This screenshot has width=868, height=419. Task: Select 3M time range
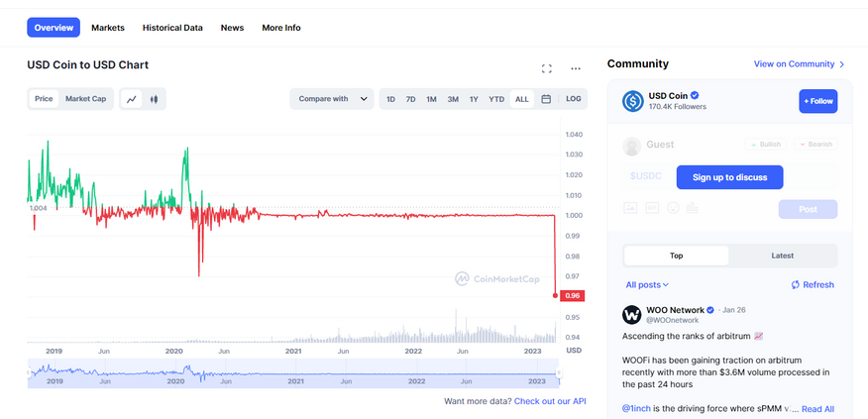click(453, 100)
